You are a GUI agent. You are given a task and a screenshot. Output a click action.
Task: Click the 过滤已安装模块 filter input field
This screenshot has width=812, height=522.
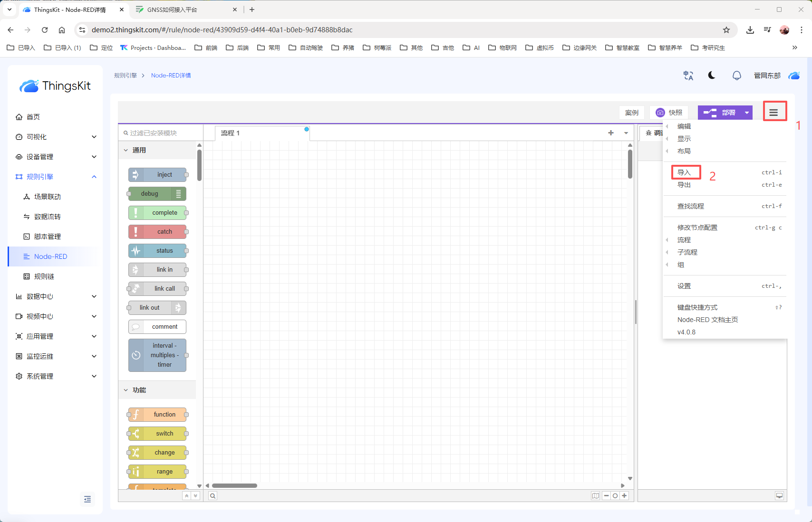pos(162,133)
